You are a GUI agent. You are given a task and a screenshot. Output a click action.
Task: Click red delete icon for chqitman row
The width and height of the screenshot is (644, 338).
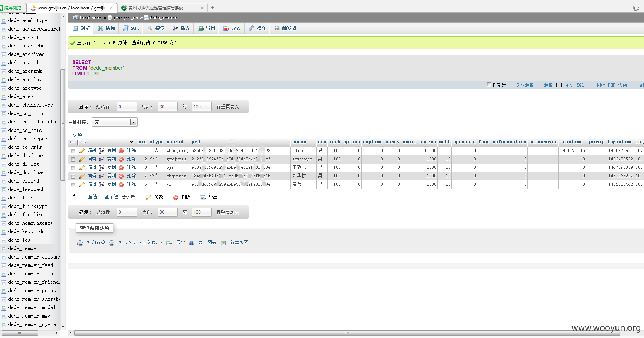click(x=121, y=176)
